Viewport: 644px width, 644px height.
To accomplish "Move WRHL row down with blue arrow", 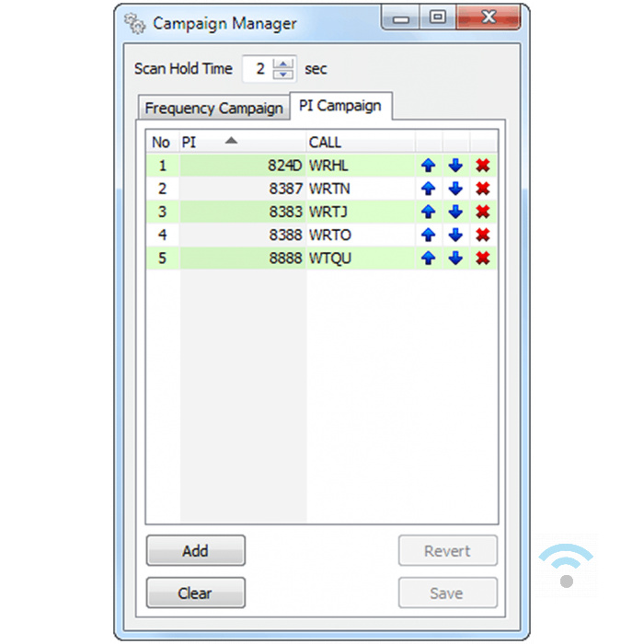I will (454, 167).
